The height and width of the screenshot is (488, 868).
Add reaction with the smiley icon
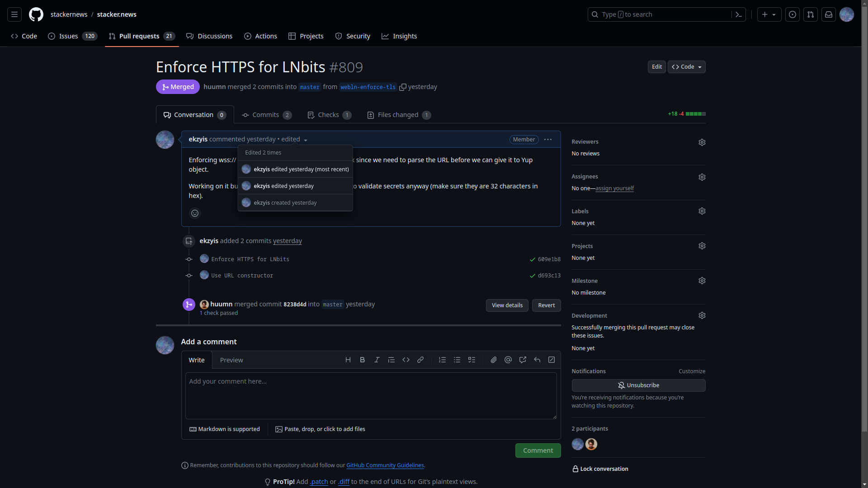195,213
